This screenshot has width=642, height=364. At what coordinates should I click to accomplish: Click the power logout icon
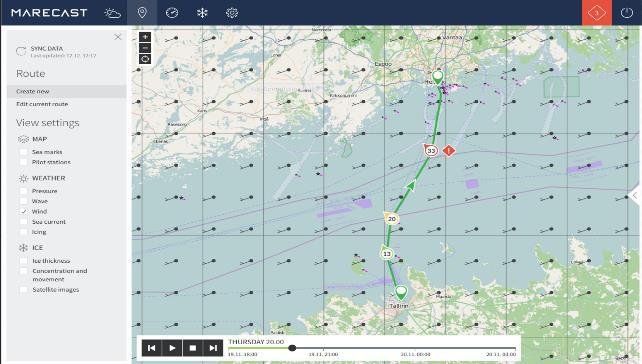click(627, 13)
